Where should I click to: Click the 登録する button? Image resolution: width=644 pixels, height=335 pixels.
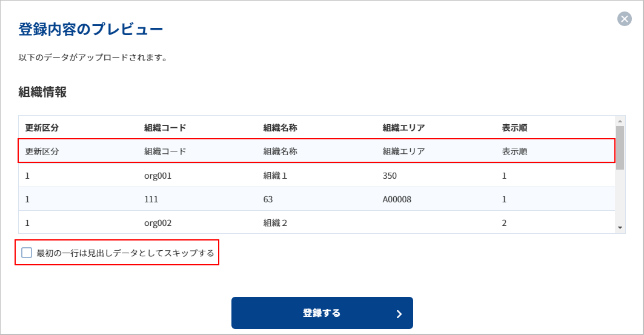click(x=322, y=313)
